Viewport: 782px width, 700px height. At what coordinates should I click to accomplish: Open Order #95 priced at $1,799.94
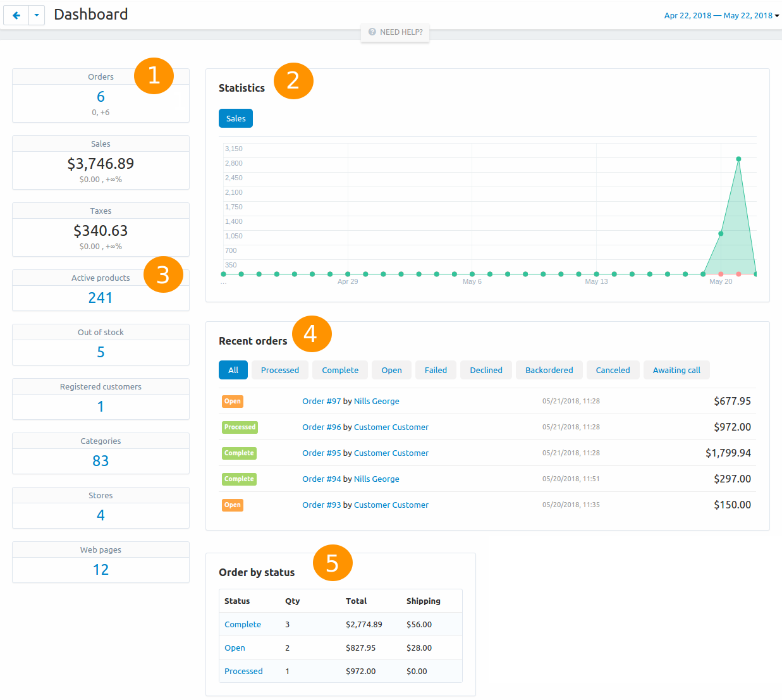pyautogui.click(x=321, y=453)
